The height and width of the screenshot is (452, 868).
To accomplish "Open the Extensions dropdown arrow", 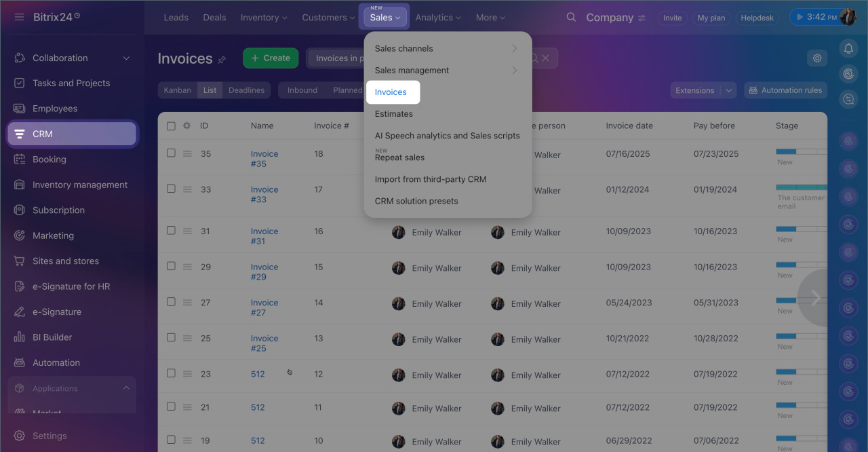I will click(x=729, y=90).
